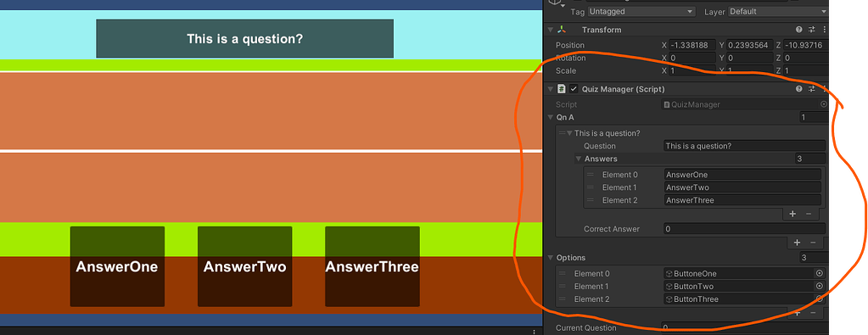This screenshot has height=335, width=868.
Task: Open Transform presets icon
Action: pos(812,30)
